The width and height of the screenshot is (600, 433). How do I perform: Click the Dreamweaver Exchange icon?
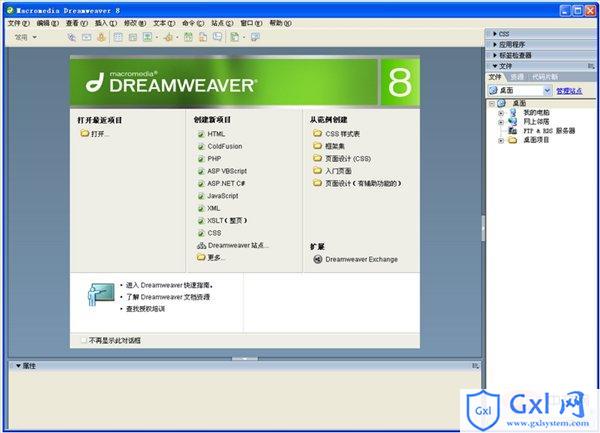pos(318,259)
